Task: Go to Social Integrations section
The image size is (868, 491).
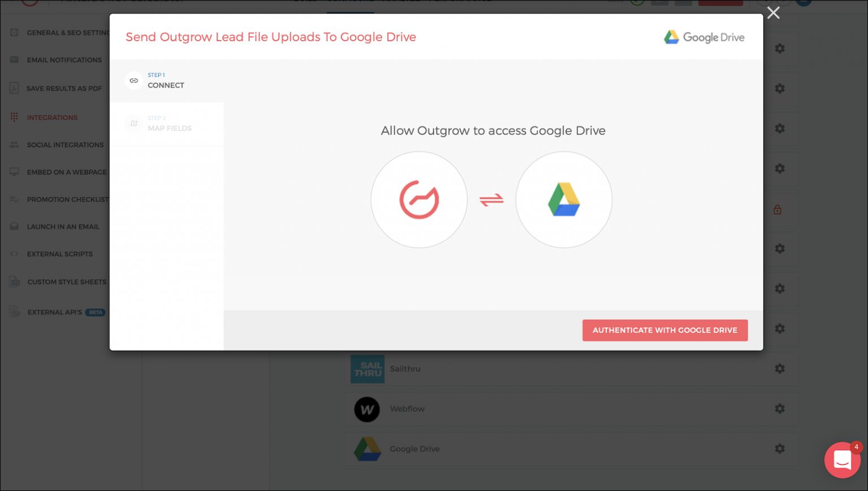Action: click(65, 145)
